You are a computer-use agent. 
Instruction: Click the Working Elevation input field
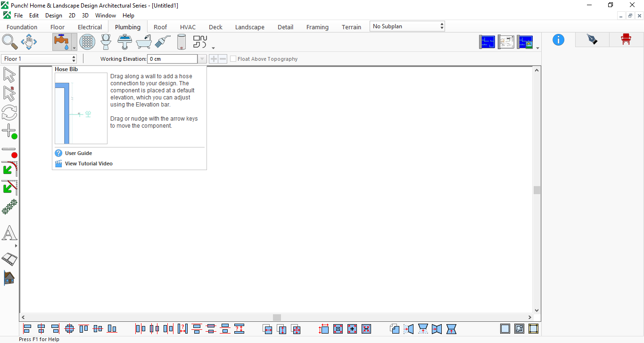pos(172,59)
